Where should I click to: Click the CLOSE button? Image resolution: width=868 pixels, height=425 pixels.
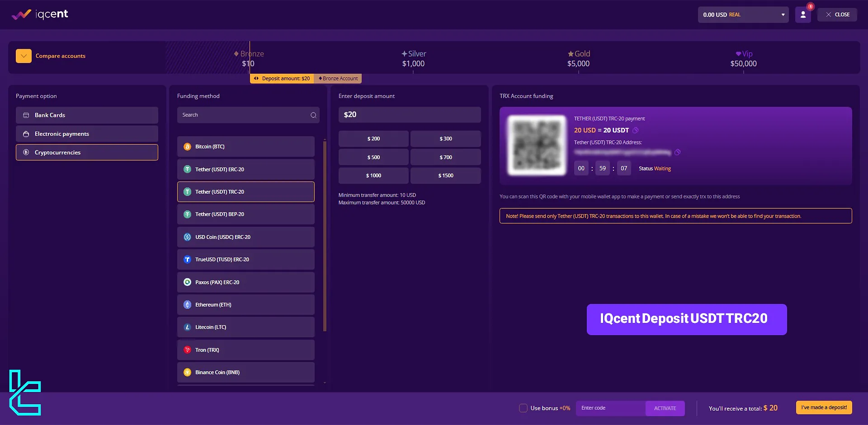[837, 14]
